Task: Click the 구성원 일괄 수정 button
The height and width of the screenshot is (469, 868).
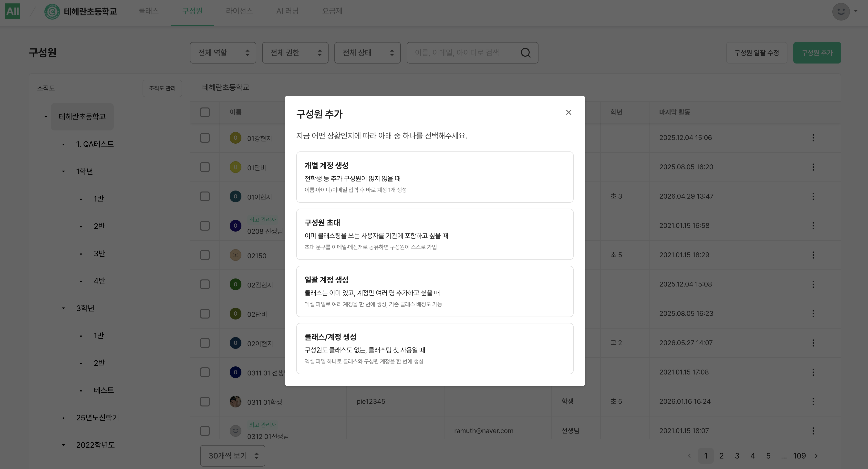Action: pyautogui.click(x=756, y=53)
